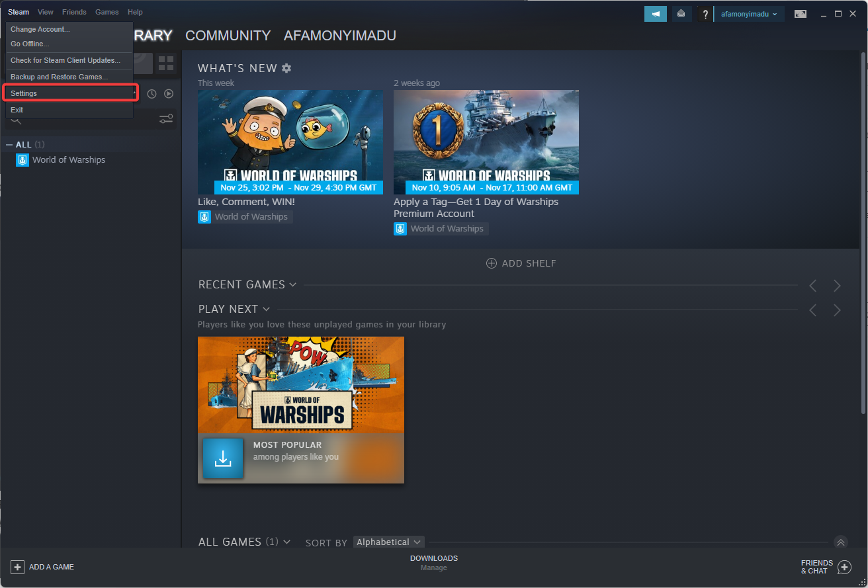Open the All Games shelf dropdown

tap(286, 542)
